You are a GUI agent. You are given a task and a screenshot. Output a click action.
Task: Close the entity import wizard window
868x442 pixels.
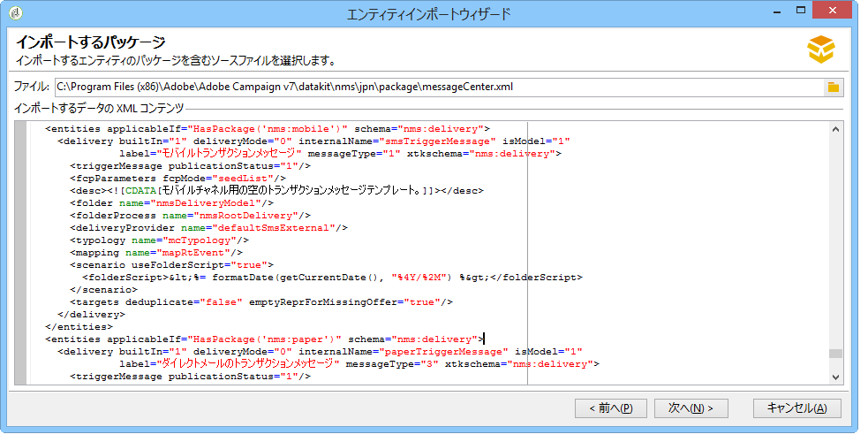[832, 11]
